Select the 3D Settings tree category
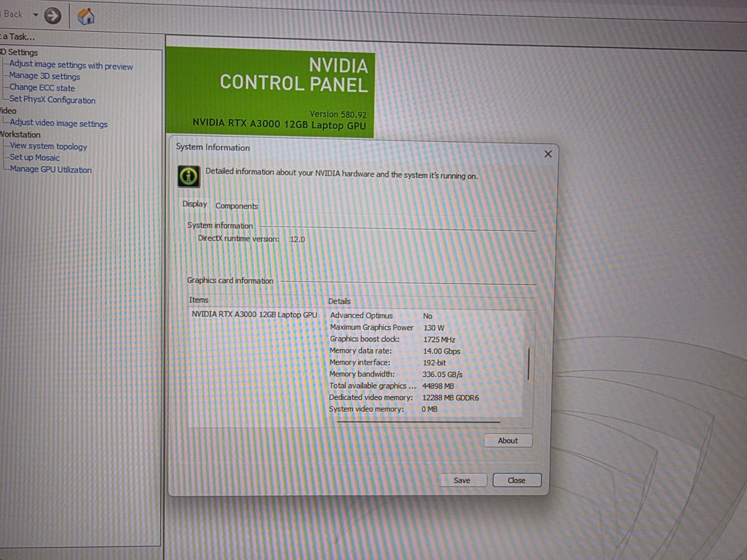 coord(19,52)
